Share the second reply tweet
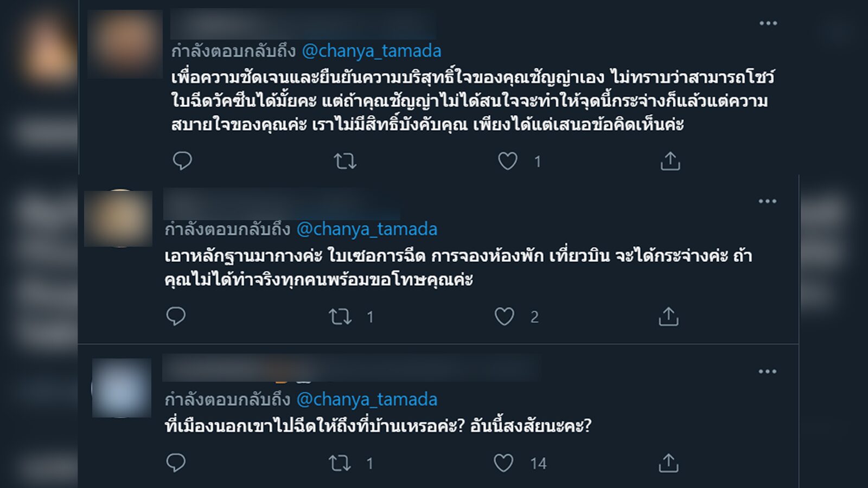Screen dimensions: 868x488 (668, 317)
